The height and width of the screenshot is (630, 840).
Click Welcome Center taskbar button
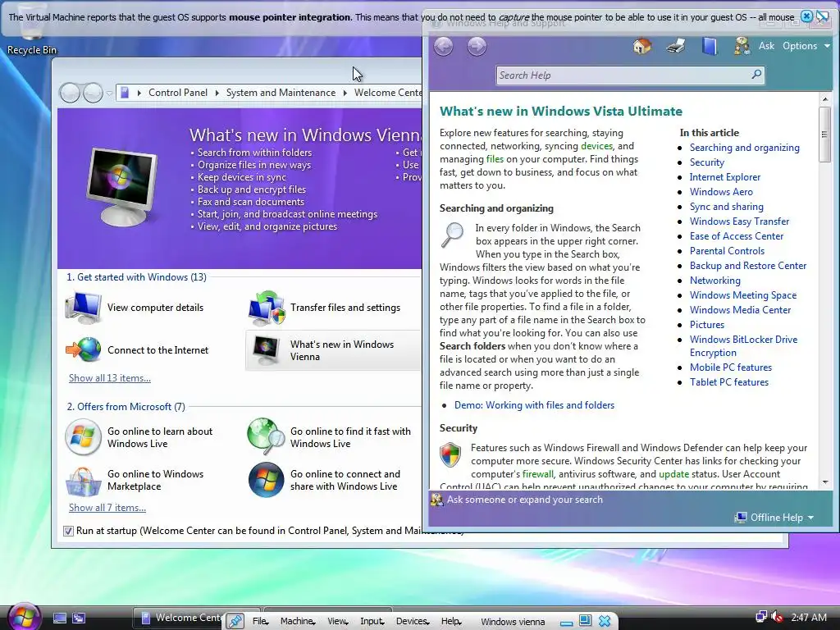point(182,618)
